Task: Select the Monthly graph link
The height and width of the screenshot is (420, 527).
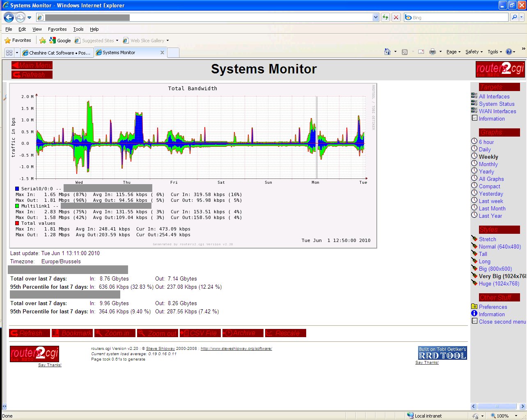Action: pyautogui.click(x=488, y=164)
